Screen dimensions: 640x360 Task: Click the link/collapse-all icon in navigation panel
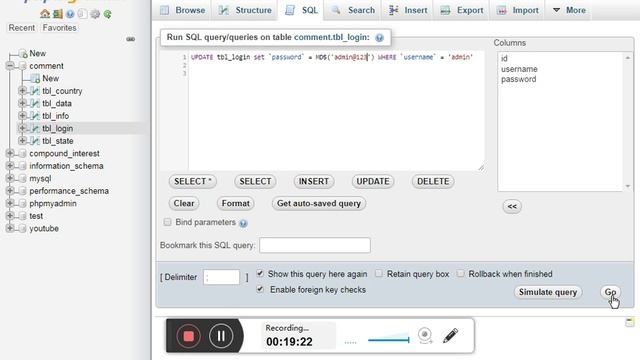click(131, 39)
